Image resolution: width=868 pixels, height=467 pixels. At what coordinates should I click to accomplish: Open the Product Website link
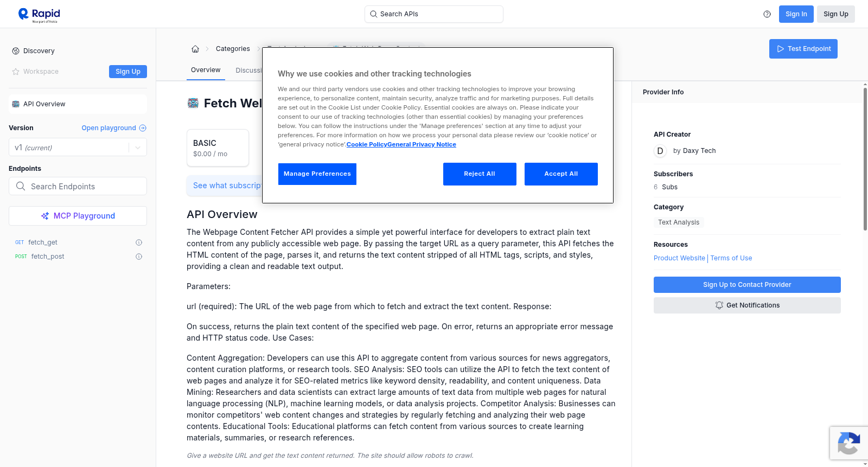pos(679,258)
